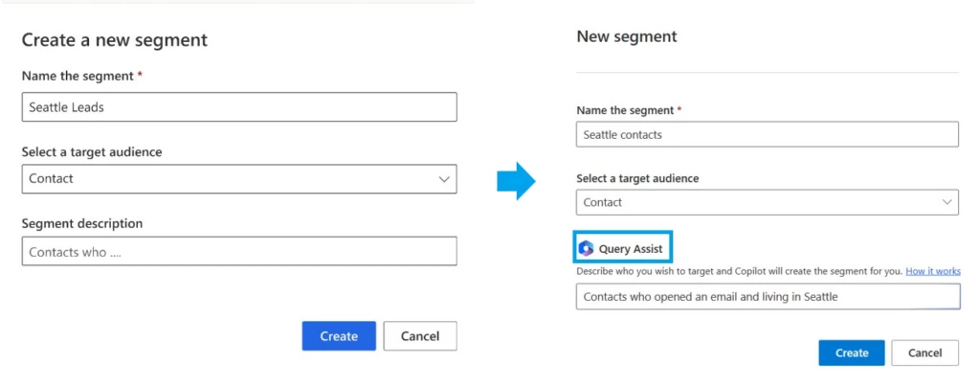The image size is (980, 387).
Task: Click the blue arrow between the two dialogs
Action: click(x=517, y=179)
